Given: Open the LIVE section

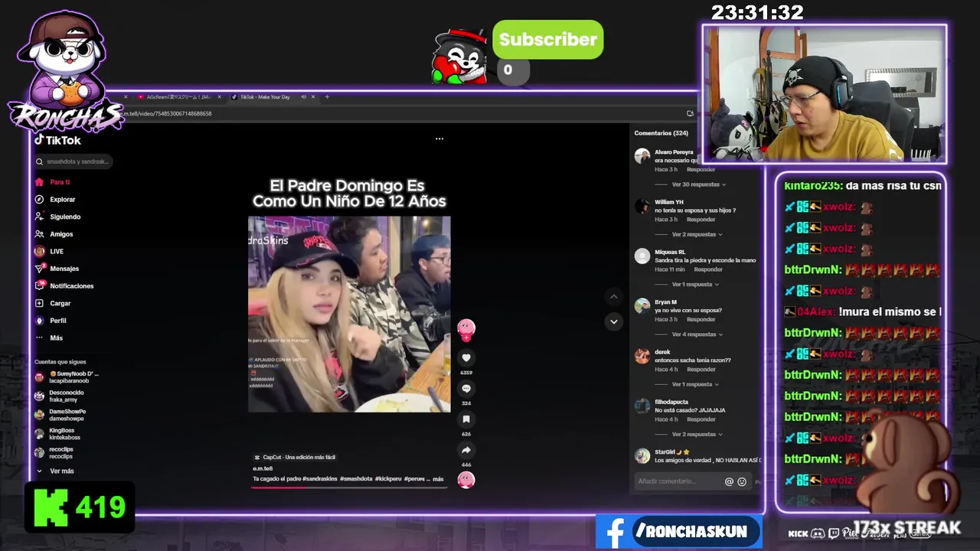Looking at the screenshot, I should [50, 251].
